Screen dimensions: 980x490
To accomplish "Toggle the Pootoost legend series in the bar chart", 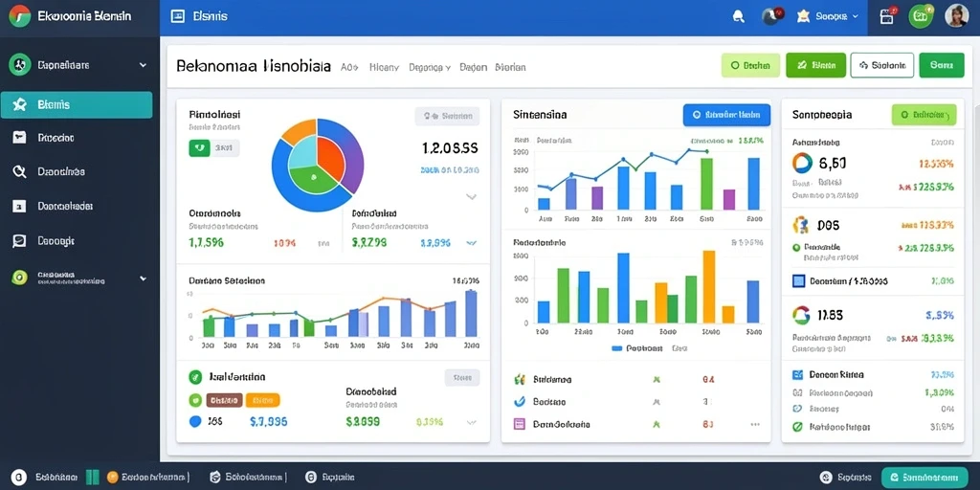I will (639, 348).
